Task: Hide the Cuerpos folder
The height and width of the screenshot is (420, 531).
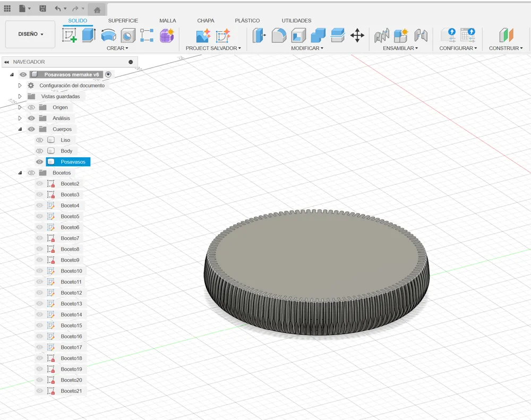Action: coord(31,129)
